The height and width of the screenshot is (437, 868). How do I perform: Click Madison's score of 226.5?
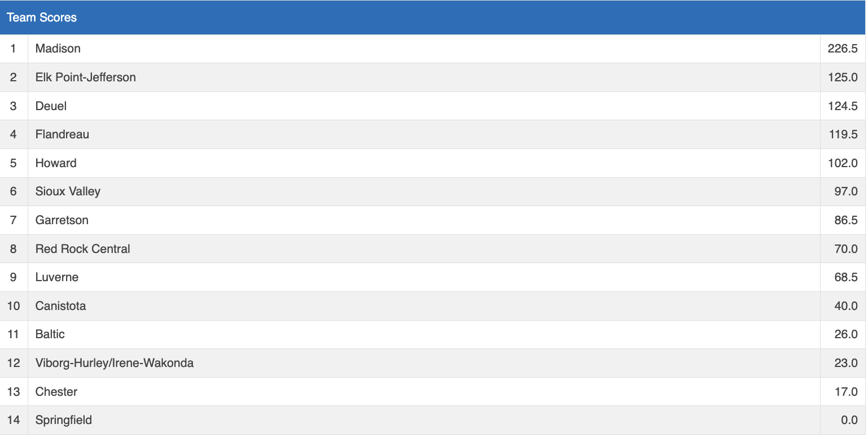[x=843, y=49]
